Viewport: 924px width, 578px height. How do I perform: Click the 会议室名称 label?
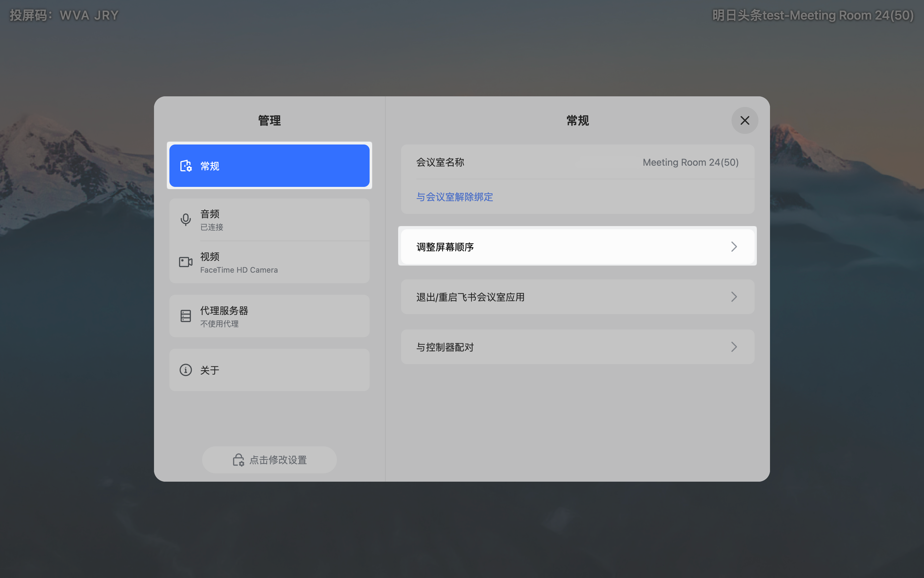[x=440, y=162]
